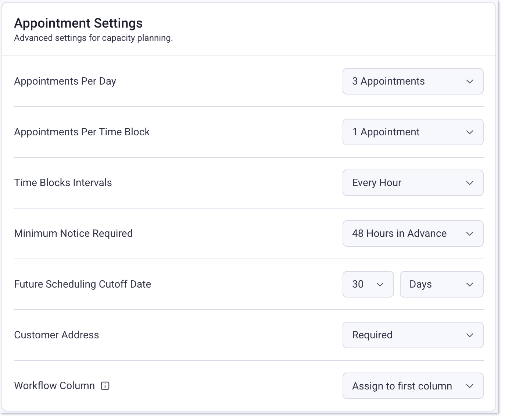Click the chevron on Minimum Notice Required dropdown
This screenshot has height=420, width=505.
tap(469, 234)
